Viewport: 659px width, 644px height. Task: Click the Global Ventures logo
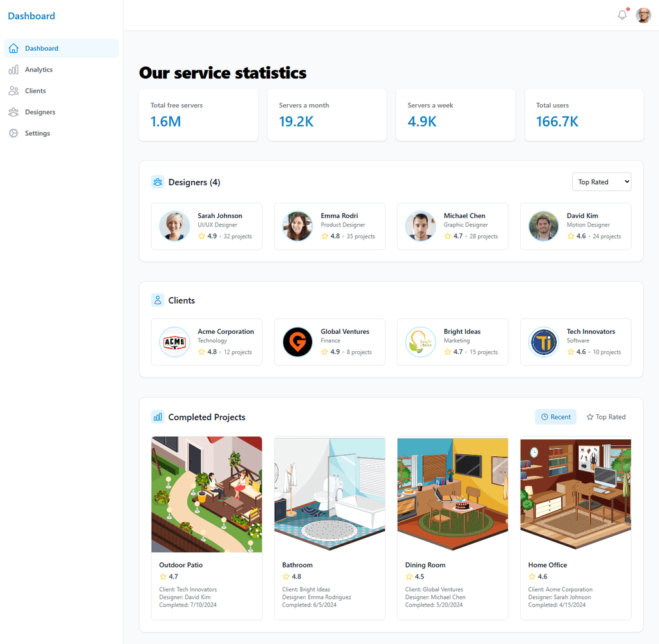297,342
